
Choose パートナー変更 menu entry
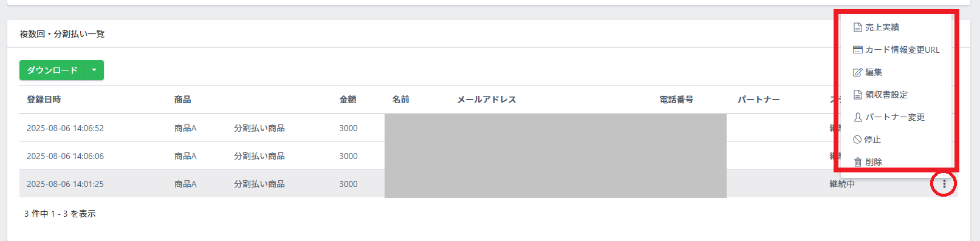(x=896, y=117)
